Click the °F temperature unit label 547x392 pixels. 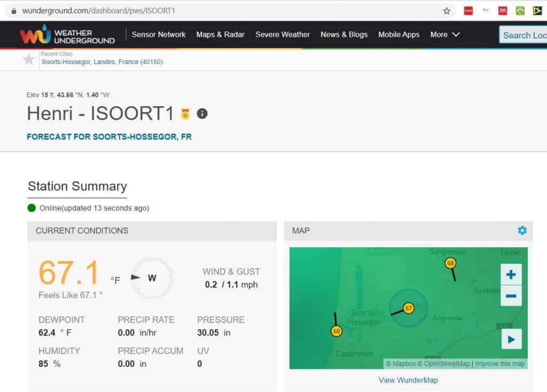[x=115, y=280]
